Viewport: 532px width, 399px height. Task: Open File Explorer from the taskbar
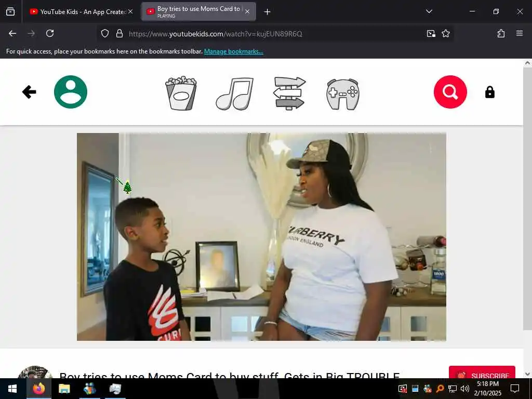click(64, 389)
